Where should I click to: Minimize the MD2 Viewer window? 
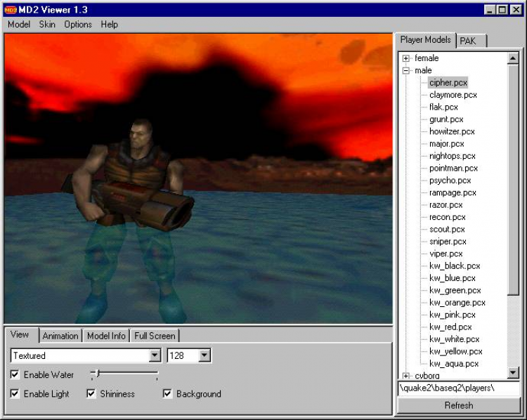(x=490, y=10)
